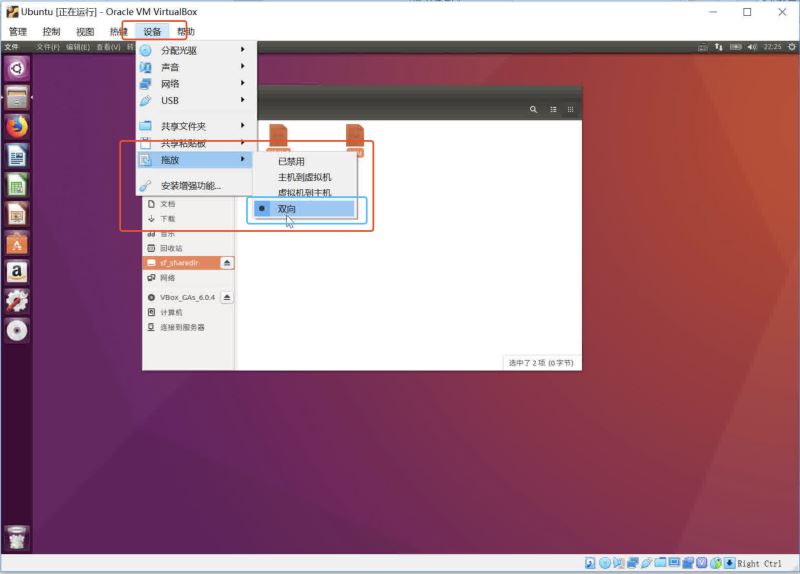Click the search icon in file manager
The image size is (800, 574).
click(533, 109)
